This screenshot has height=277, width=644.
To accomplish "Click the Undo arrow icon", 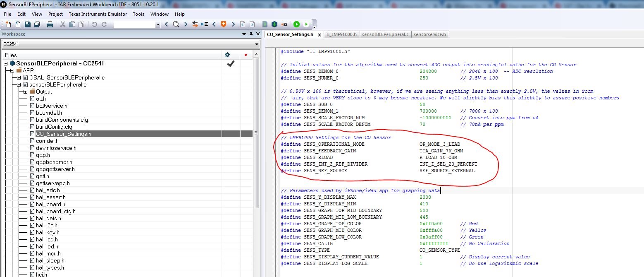I will (x=94, y=24).
